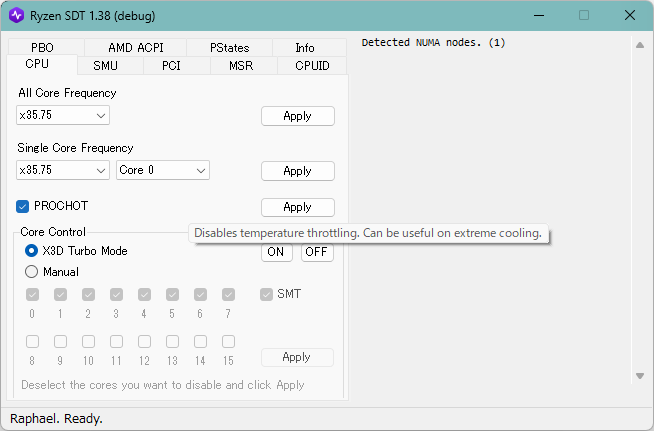Enable the core 10 checkbox
This screenshot has width=654, height=431.
click(x=88, y=342)
